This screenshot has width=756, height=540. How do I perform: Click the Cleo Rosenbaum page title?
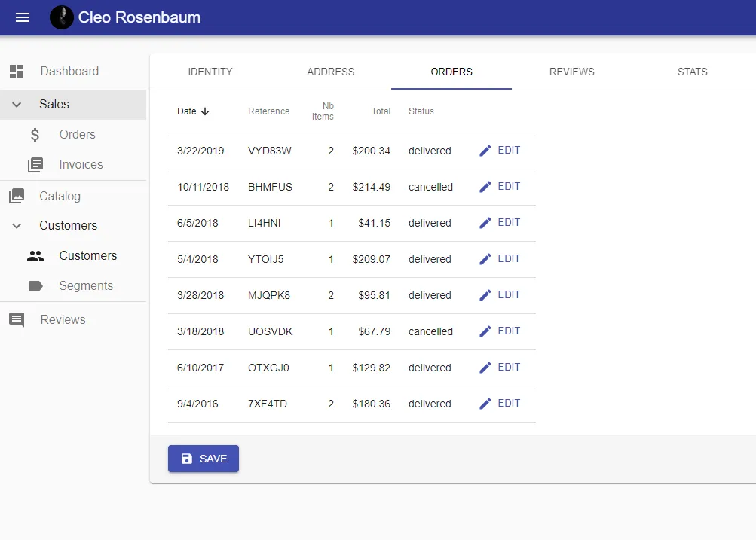pyautogui.click(x=139, y=17)
